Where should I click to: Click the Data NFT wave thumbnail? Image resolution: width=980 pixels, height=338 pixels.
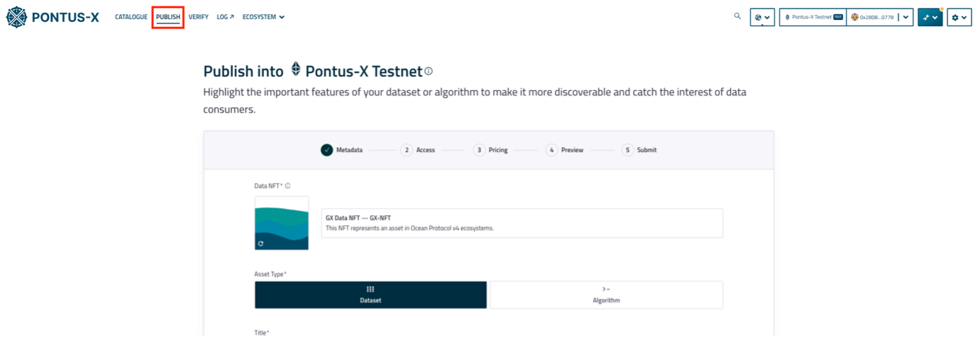pos(282,223)
